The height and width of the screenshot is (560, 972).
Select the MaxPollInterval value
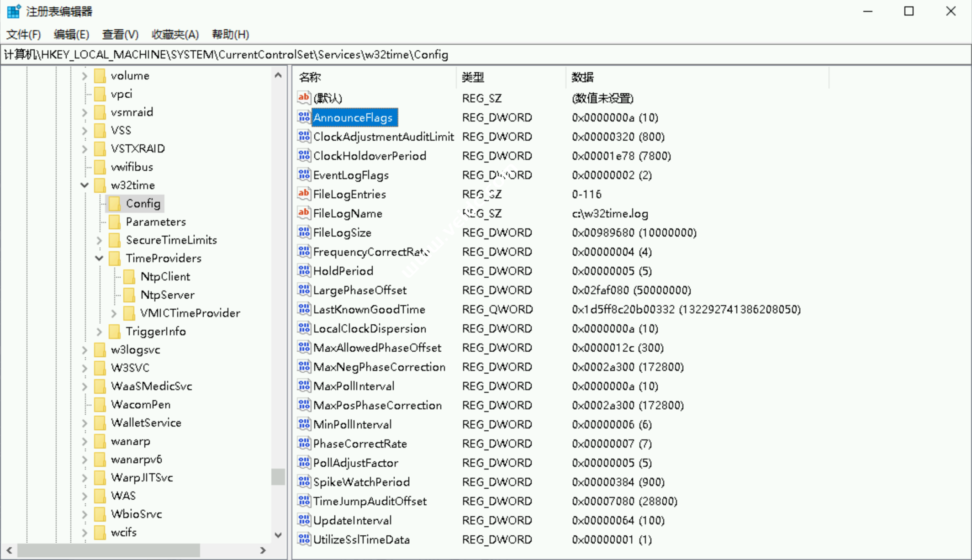point(354,386)
